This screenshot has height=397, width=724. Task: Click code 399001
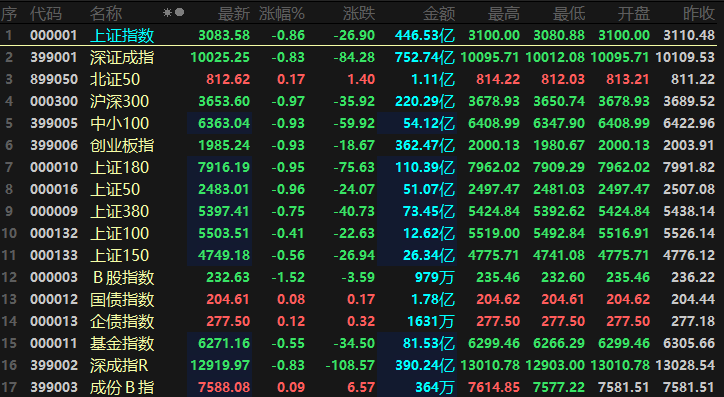pyautogui.click(x=54, y=57)
